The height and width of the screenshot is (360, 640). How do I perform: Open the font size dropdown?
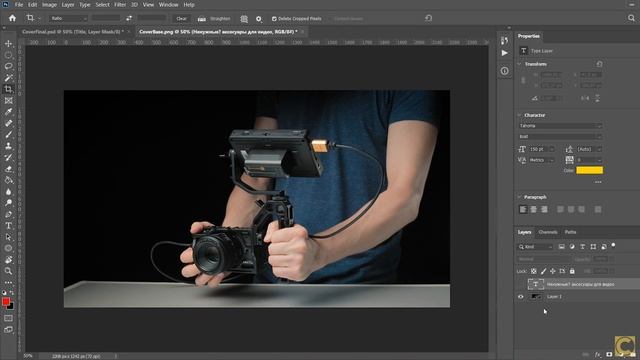click(552, 149)
